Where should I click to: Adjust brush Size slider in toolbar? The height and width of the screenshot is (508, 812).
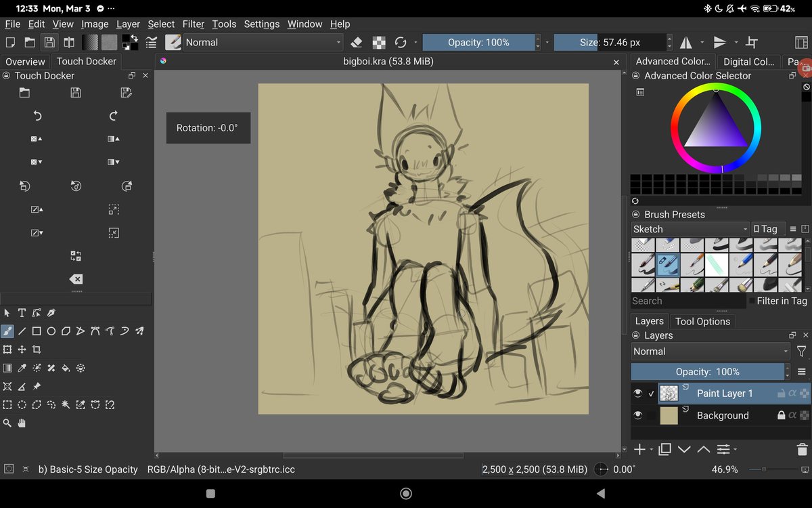[x=610, y=42]
